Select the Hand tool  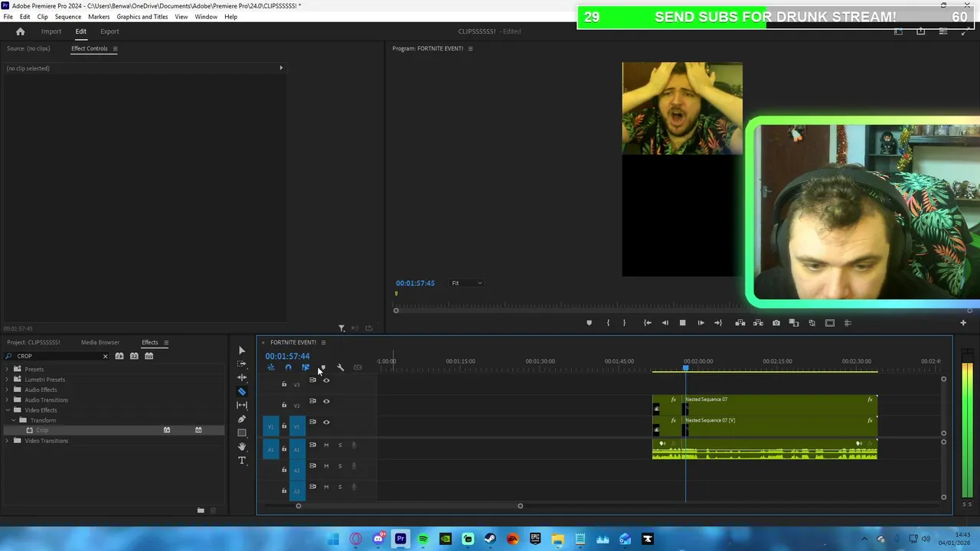pos(242,447)
